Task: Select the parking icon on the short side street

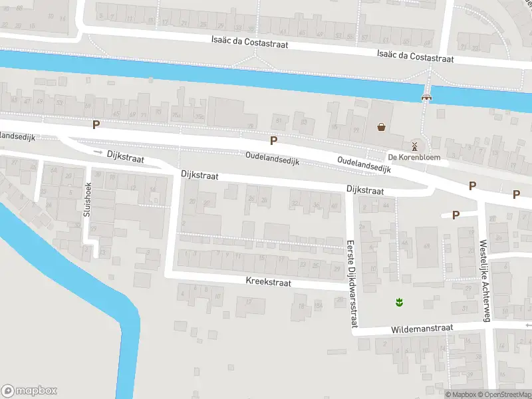Action: pyautogui.click(x=456, y=215)
